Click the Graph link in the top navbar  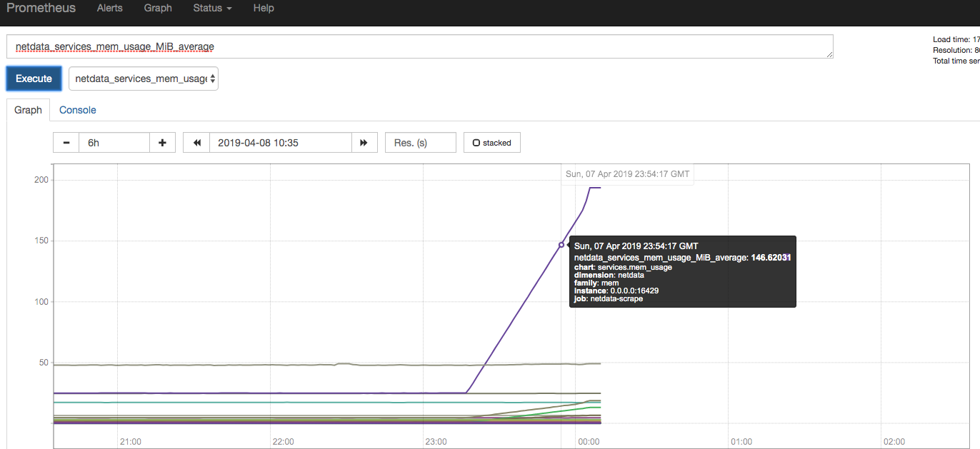point(158,8)
